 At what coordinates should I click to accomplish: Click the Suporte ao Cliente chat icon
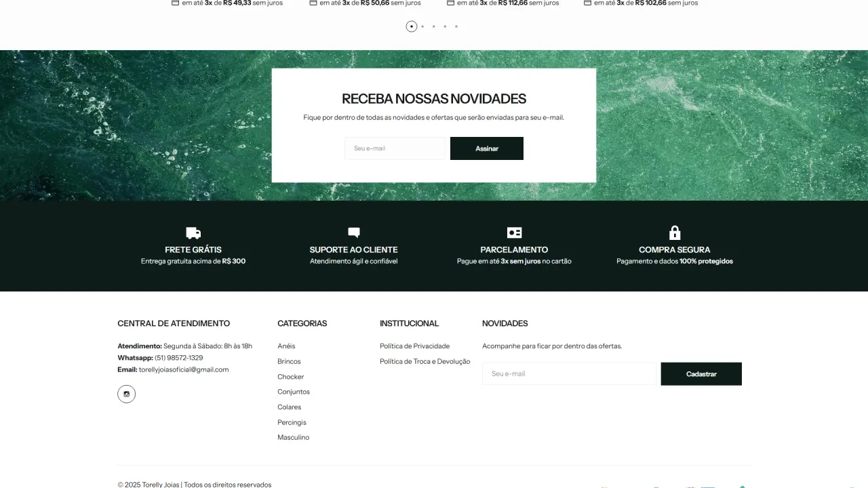coord(354,232)
